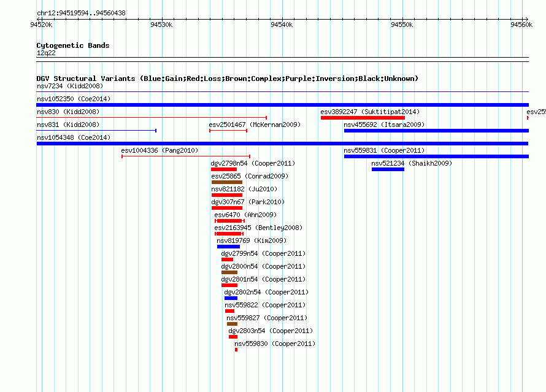Click the brown esv25865 complex bar
The width and height of the screenshot is (546, 392).
point(227,182)
